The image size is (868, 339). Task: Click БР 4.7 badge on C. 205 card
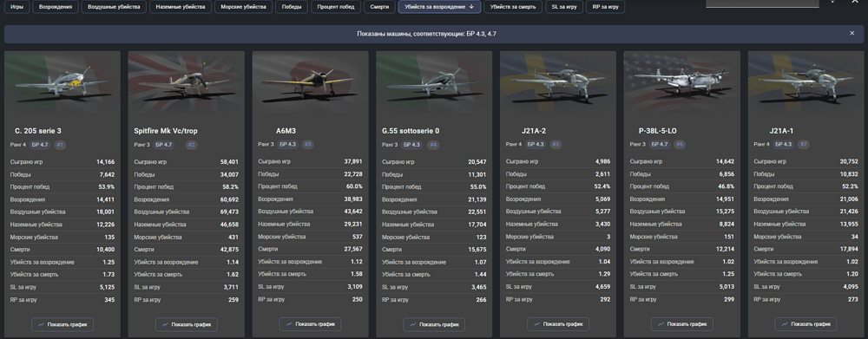(x=40, y=145)
